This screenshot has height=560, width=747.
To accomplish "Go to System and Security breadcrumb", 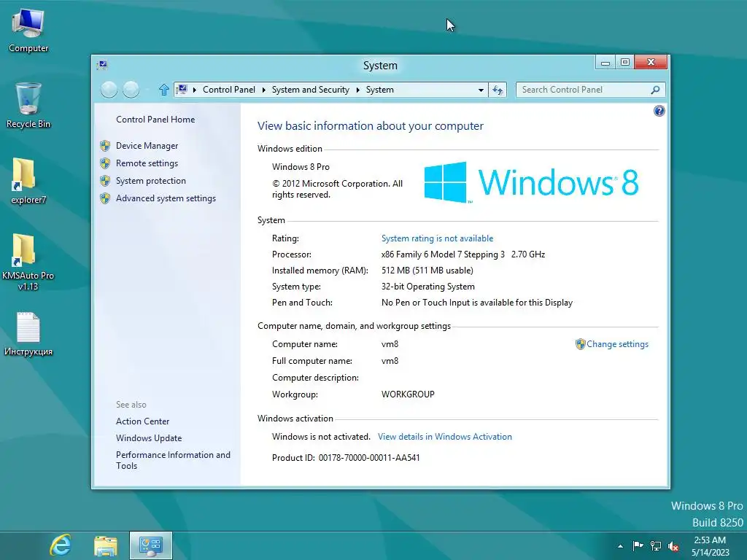I will (310, 90).
